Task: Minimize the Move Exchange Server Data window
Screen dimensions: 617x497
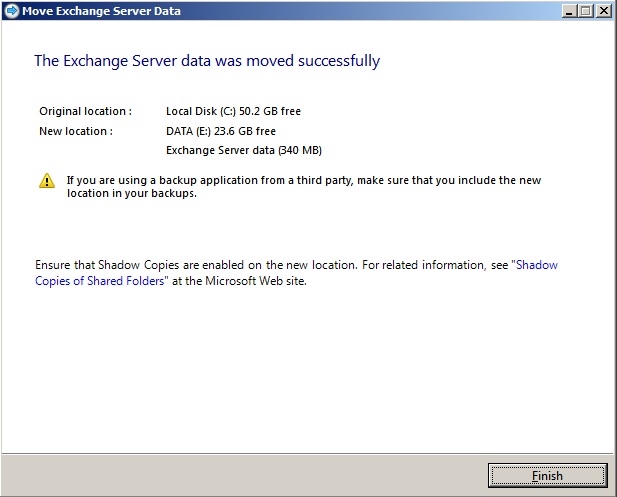Action: [x=569, y=11]
